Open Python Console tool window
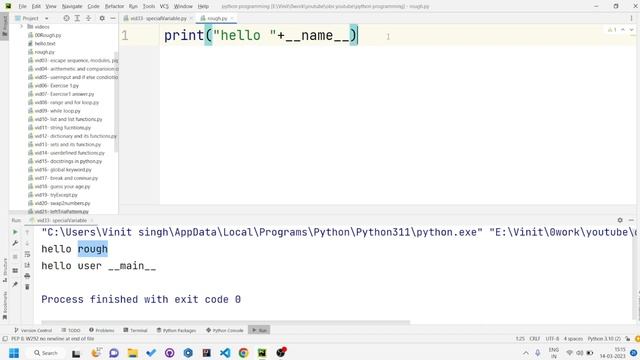The width and height of the screenshot is (640, 360). (x=225, y=330)
